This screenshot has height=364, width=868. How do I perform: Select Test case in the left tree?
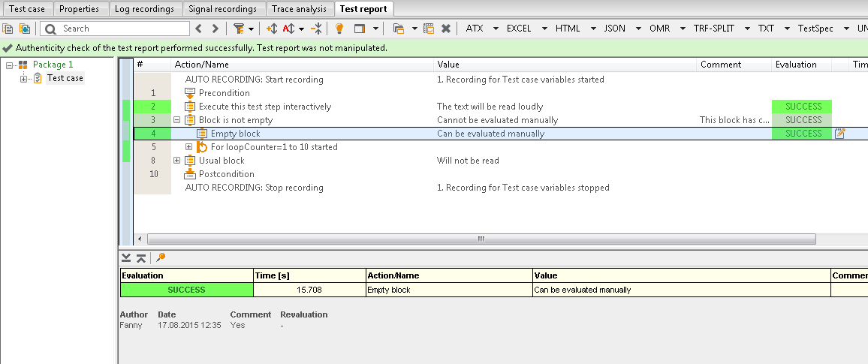point(65,78)
